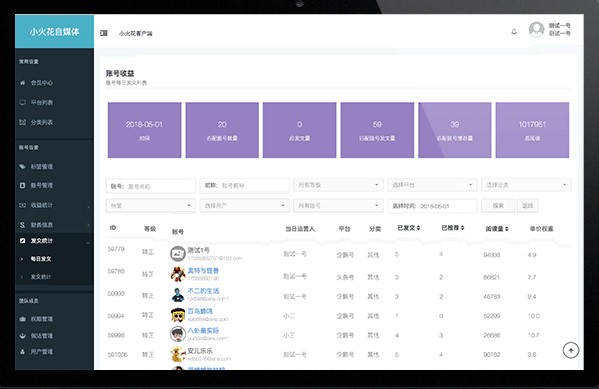Click the 账号管理 sidebar icon
This screenshot has height=389, width=599.
[23, 185]
